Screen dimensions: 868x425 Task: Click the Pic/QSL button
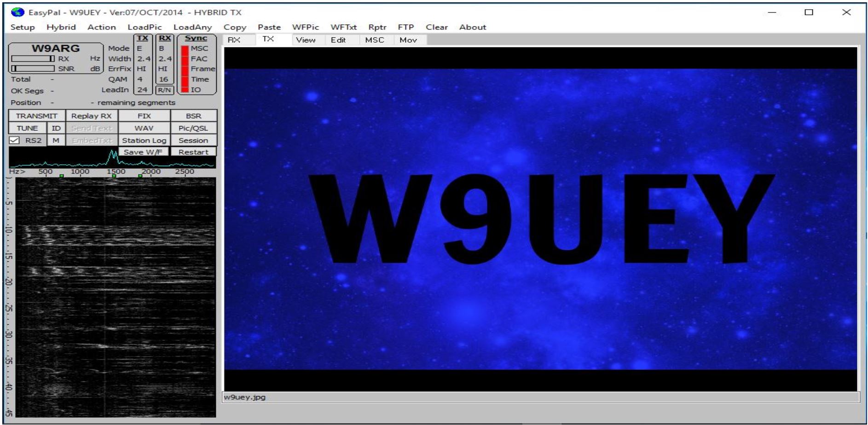point(193,128)
